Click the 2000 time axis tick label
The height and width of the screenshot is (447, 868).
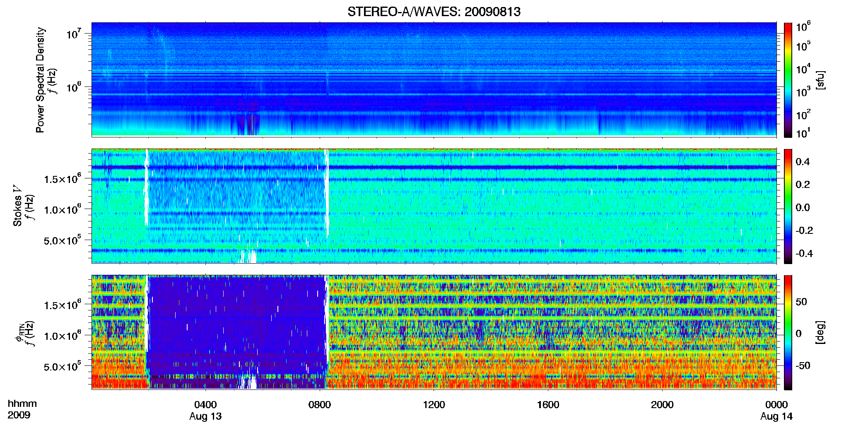click(662, 404)
